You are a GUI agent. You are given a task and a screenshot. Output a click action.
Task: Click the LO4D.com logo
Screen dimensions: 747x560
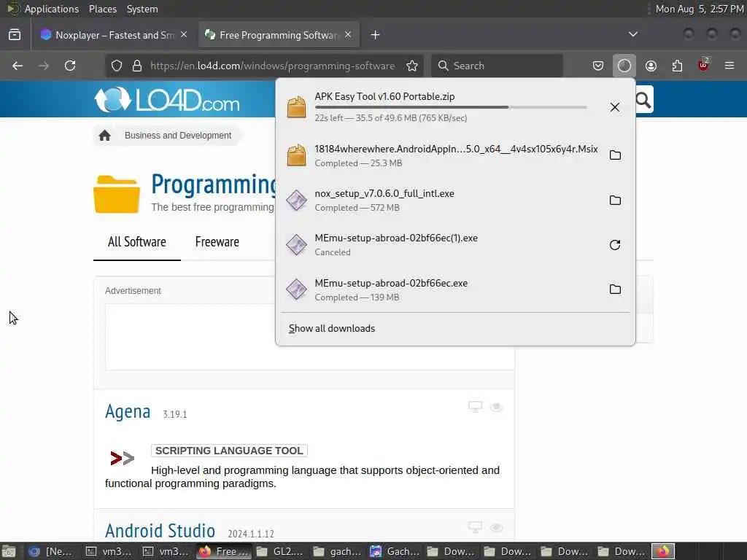(167, 100)
